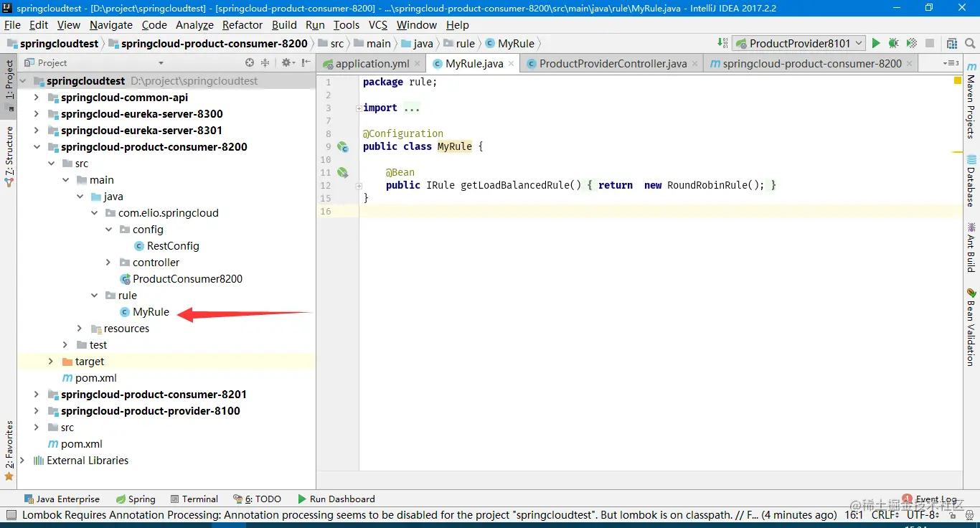The height and width of the screenshot is (528, 980).
Task: Select MyRule class in project tree
Action: [x=151, y=312]
